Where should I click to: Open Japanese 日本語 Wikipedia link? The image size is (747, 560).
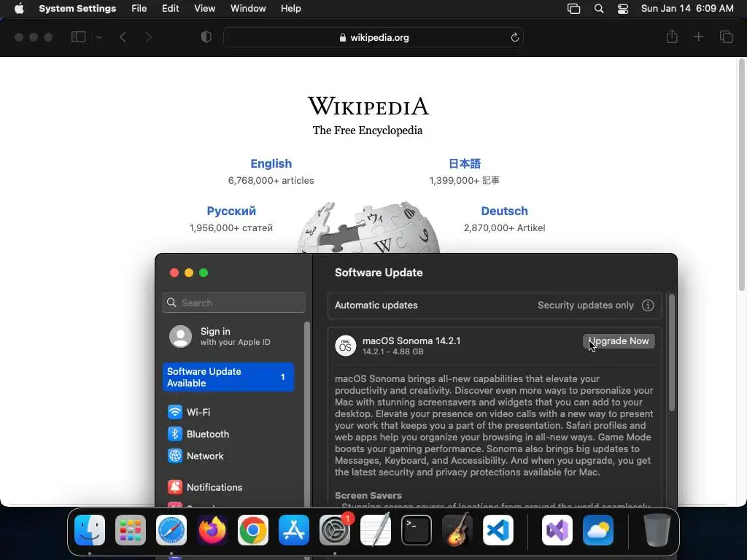[465, 163]
